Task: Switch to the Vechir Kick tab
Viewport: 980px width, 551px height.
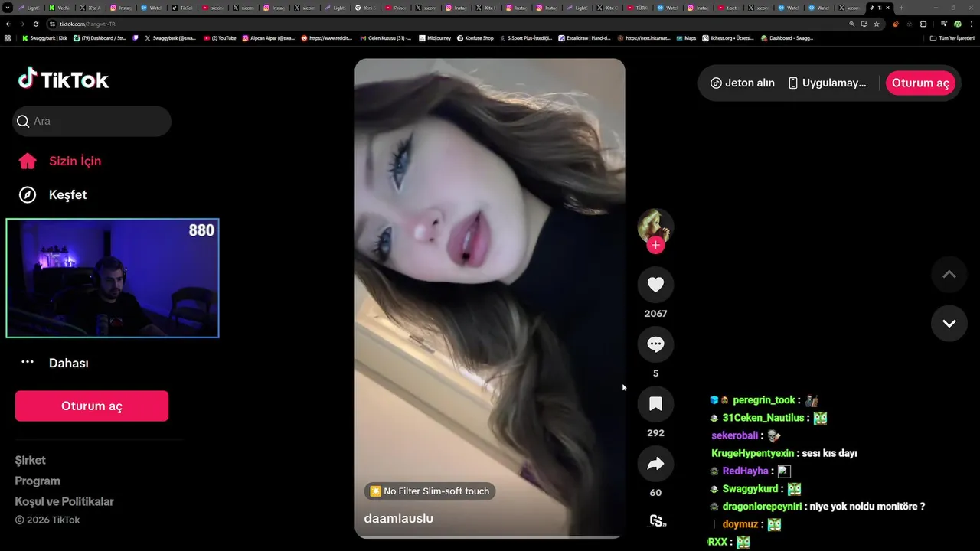Action: point(59,8)
